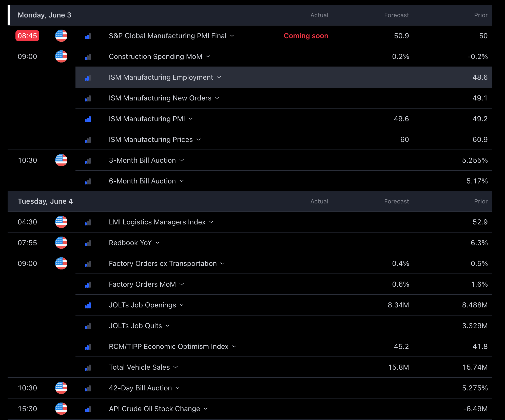Click the red 08:45 time badge
The height and width of the screenshot is (420, 505).
tap(27, 36)
